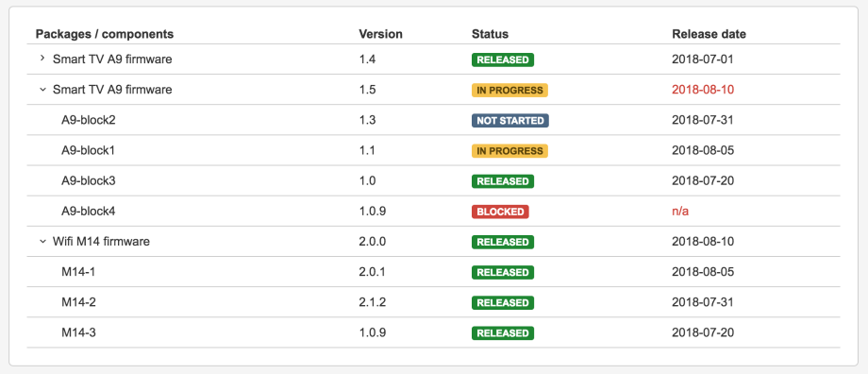
Task: Click version 2.0.1 cell
Action: [x=372, y=272]
